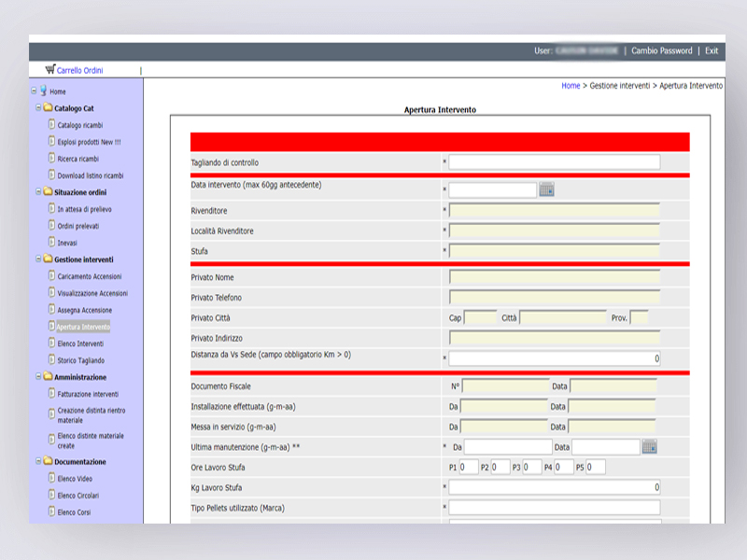This screenshot has width=747, height=560.
Task: Open calendar icon beside Ultima manutenzione
Action: pos(650,447)
